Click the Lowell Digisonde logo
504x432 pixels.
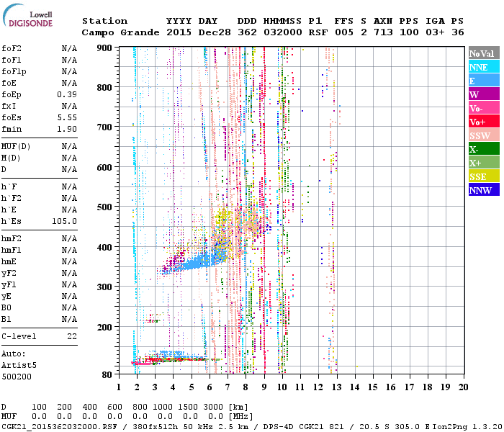pyautogui.click(x=27, y=16)
